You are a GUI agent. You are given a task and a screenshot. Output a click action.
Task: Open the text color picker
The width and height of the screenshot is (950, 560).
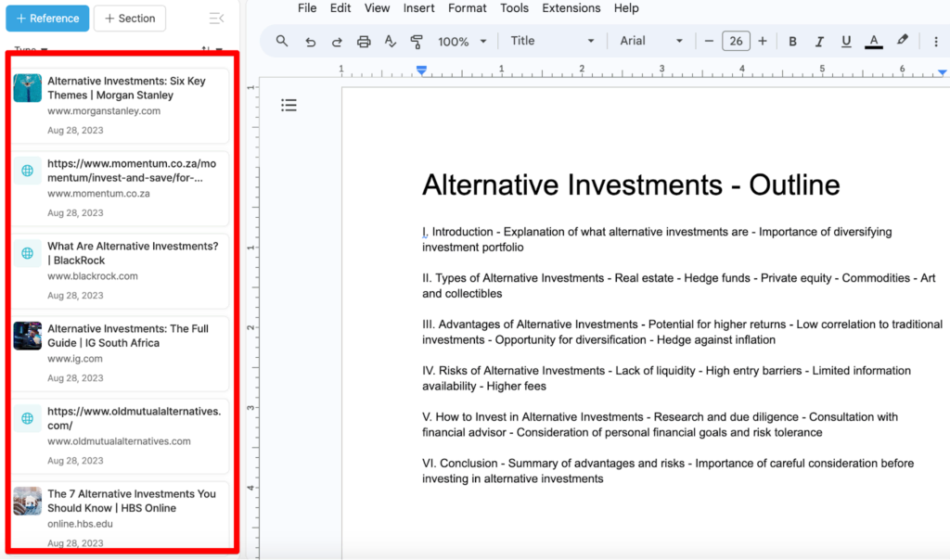pos(873,42)
